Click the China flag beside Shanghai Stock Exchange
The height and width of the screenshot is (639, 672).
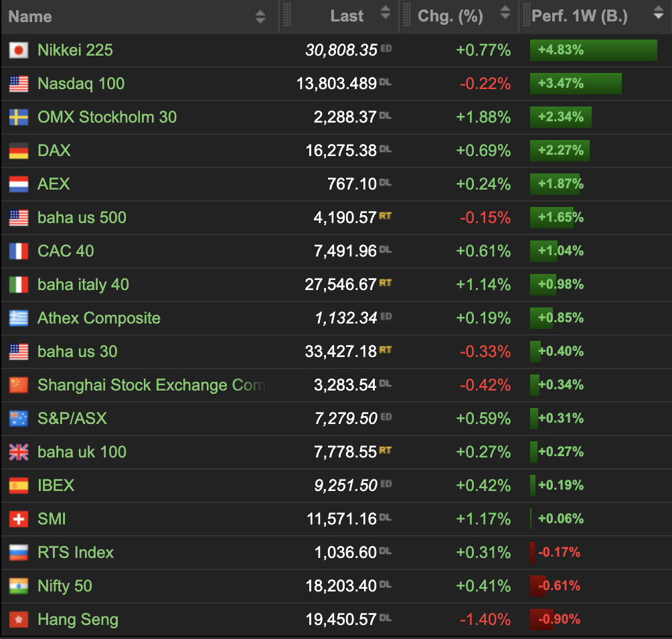[19, 385]
